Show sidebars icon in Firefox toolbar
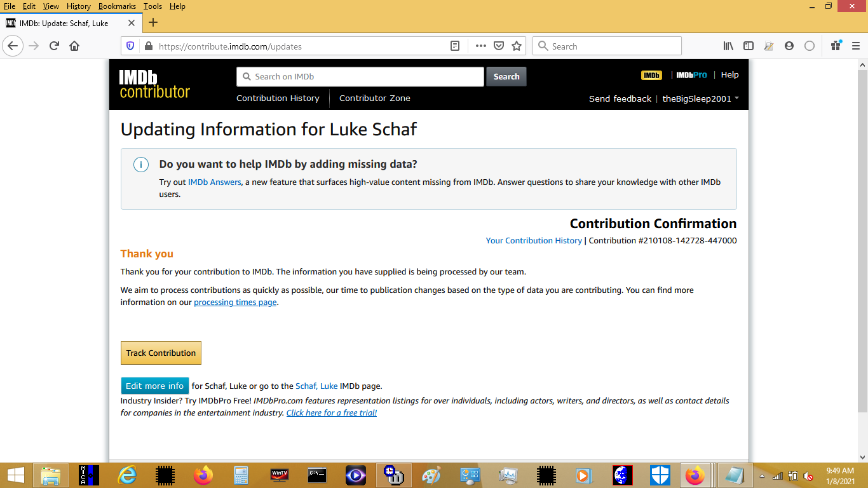868x488 pixels. click(x=749, y=46)
